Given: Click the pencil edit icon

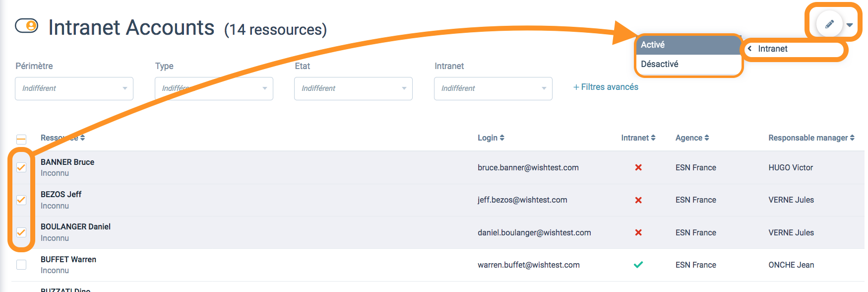Looking at the screenshot, I should pyautogui.click(x=829, y=24).
